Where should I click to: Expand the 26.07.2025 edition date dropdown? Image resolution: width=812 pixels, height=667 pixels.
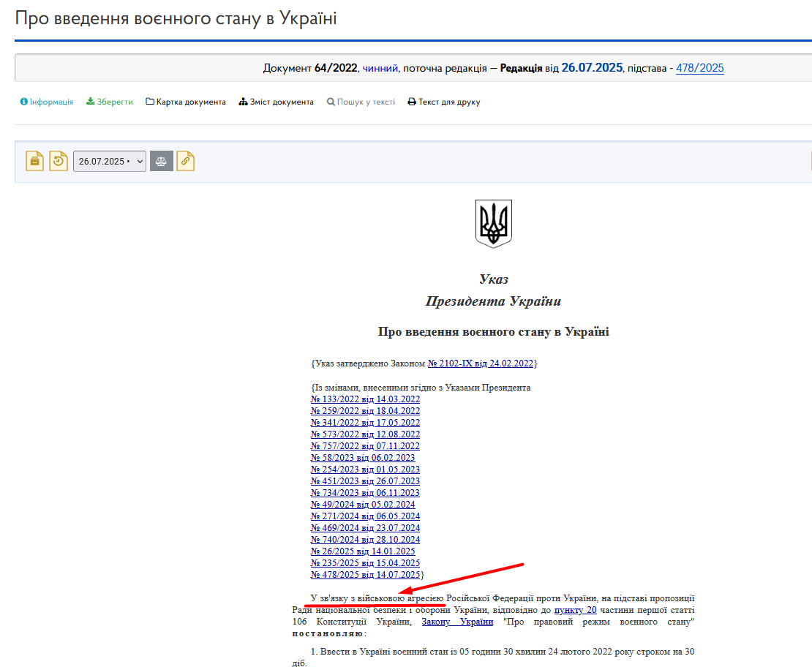(x=110, y=162)
